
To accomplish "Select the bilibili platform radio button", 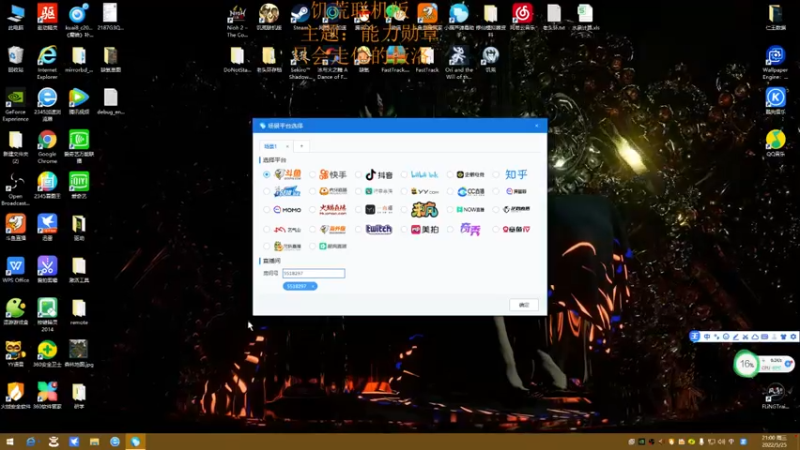I will pos(404,174).
